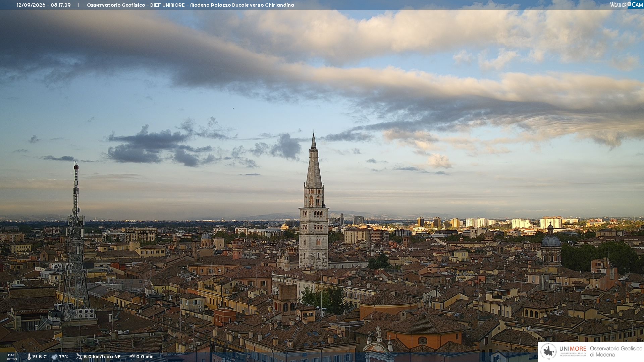
Task: Click Osservatorio Geofisico di Modena caption
Action: coord(616,352)
